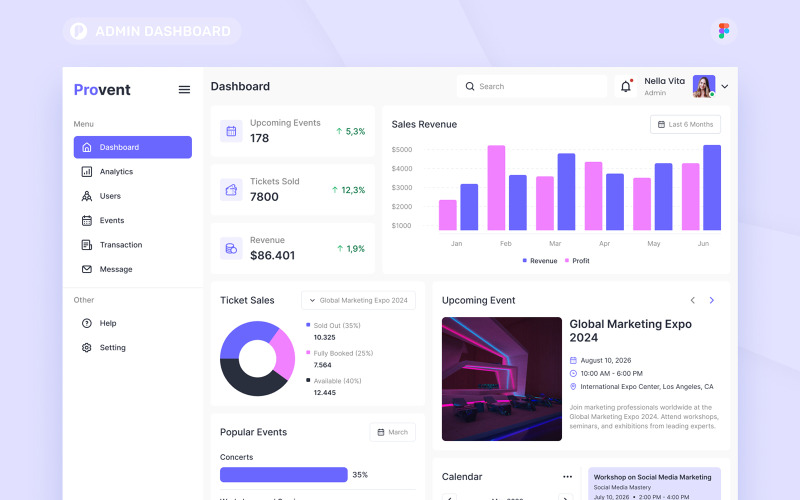Open the Setting page link
The width and height of the screenshot is (800, 500).
(112, 348)
